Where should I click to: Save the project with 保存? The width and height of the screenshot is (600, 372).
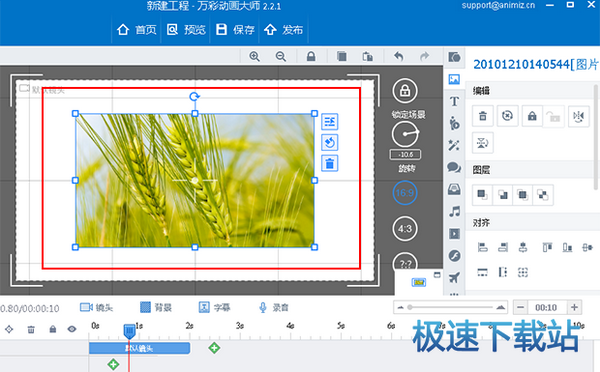[x=235, y=30]
